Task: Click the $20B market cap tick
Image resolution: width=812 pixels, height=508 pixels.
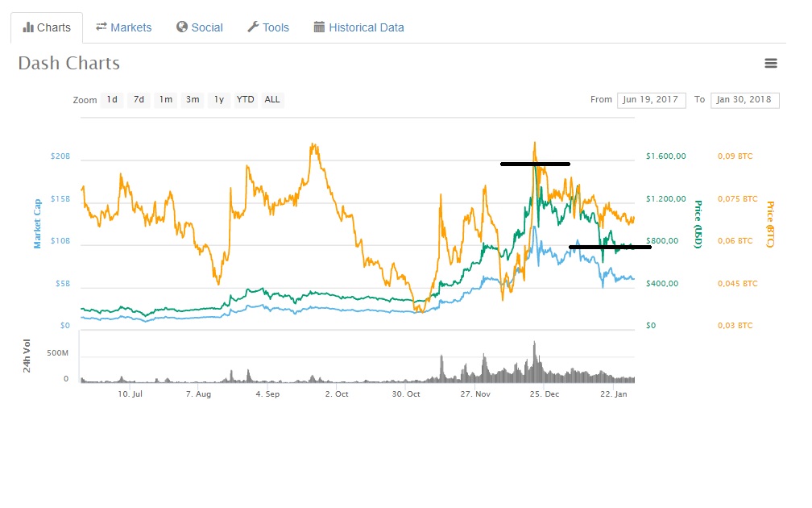Action: [60, 156]
